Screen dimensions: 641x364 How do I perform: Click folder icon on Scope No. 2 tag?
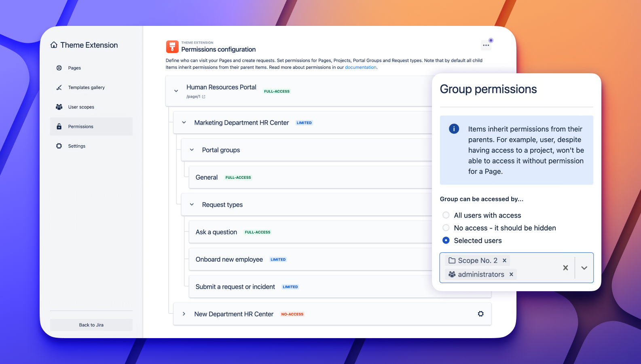tap(452, 260)
